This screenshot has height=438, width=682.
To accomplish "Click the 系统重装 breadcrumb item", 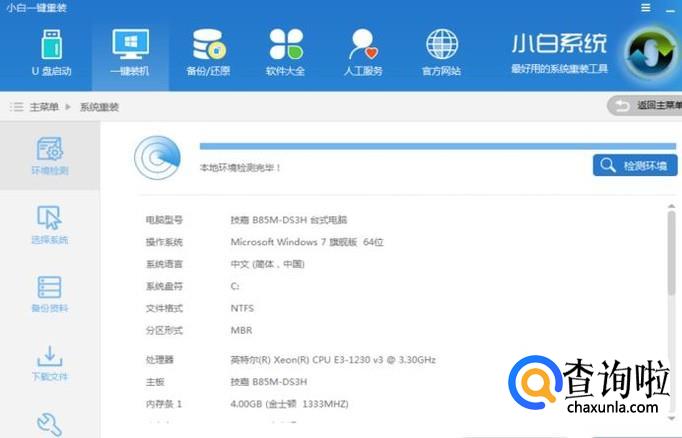I will click(99, 107).
